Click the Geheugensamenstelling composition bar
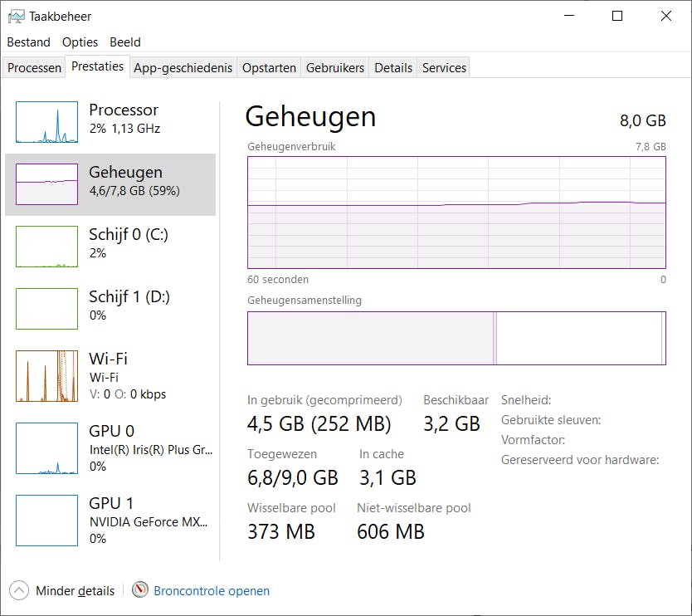The width and height of the screenshot is (692, 616). pos(456,338)
